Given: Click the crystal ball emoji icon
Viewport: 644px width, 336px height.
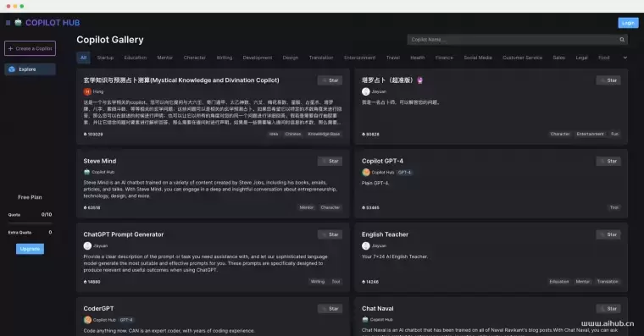Looking at the screenshot, I should [x=419, y=80].
